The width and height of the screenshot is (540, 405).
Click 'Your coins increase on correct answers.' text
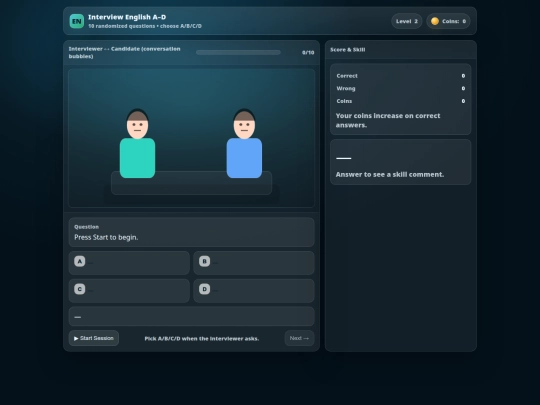coord(388,121)
